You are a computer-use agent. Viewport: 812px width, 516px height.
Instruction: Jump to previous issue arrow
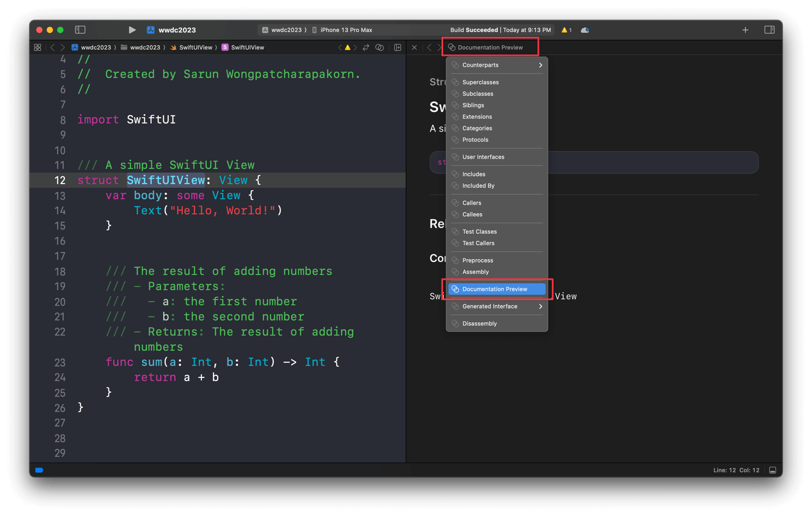coord(340,47)
